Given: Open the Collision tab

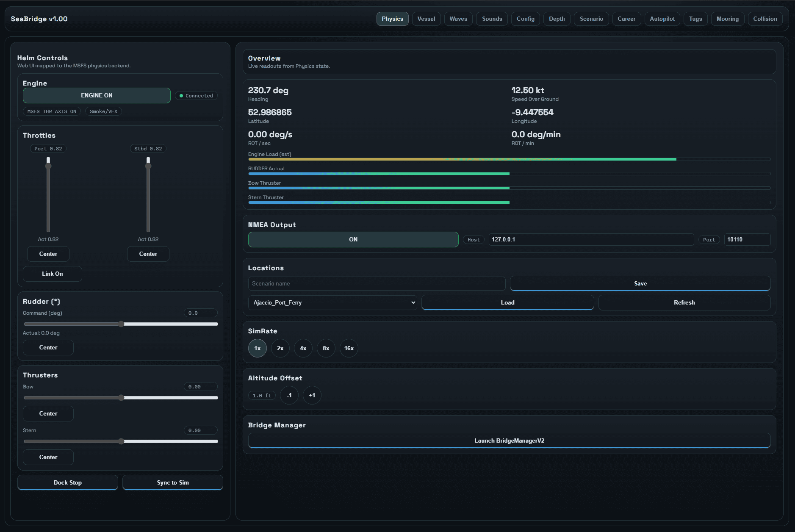Looking at the screenshot, I should [765, 19].
